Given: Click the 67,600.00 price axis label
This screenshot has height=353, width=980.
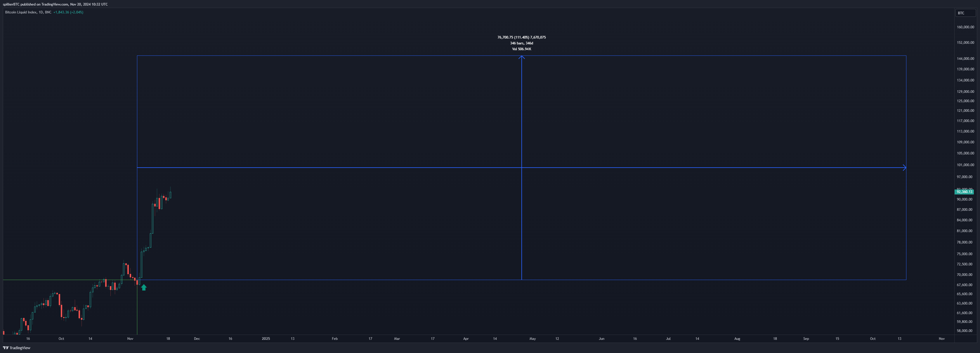Looking at the screenshot, I should click(x=965, y=285).
